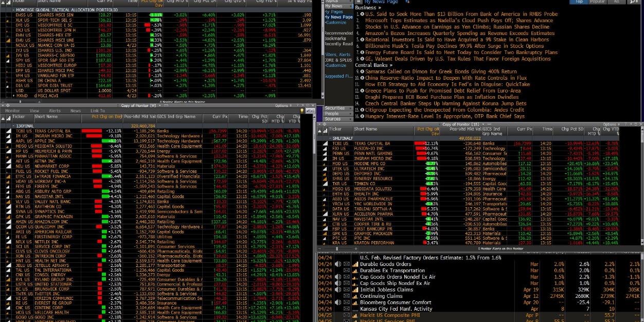Open chart icon for AET US AETNA row

pyautogui.click(x=9, y=161)
